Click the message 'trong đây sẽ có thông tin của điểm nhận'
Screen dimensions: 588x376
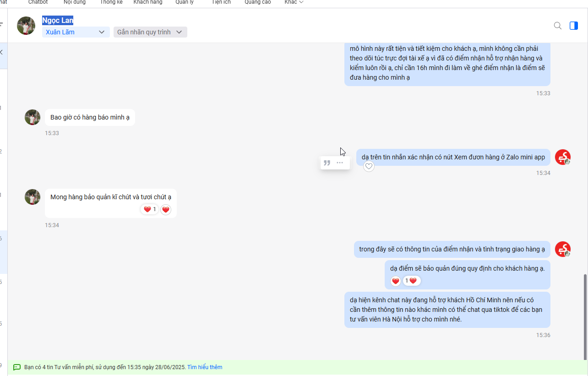(452, 249)
